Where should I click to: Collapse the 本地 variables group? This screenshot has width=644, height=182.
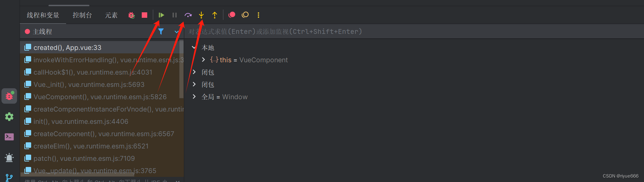(x=194, y=47)
